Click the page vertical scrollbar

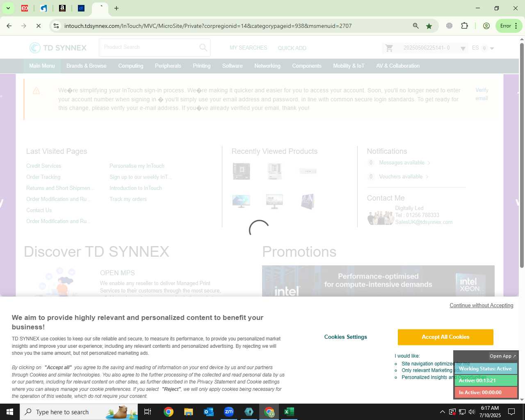point(522,156)
